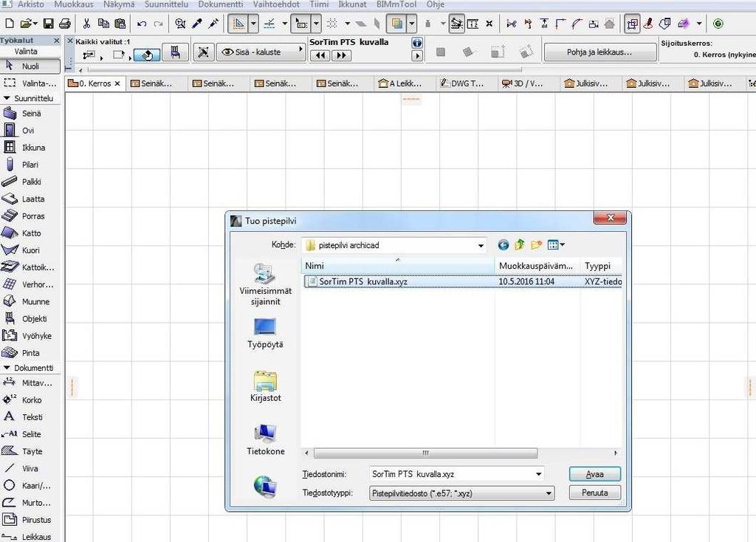
Task: Open the Tiedostotyyppi file type dropdown
Action: coord(549,493)
